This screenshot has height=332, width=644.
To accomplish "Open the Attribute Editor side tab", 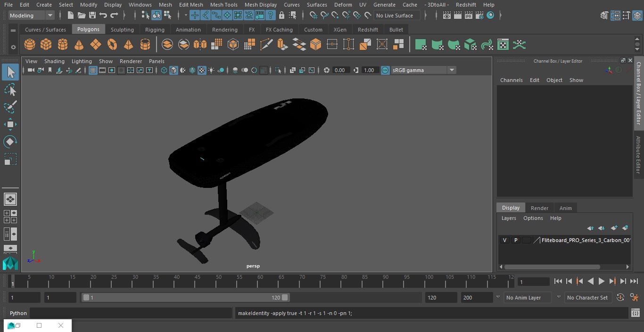I will coord(639,155).
